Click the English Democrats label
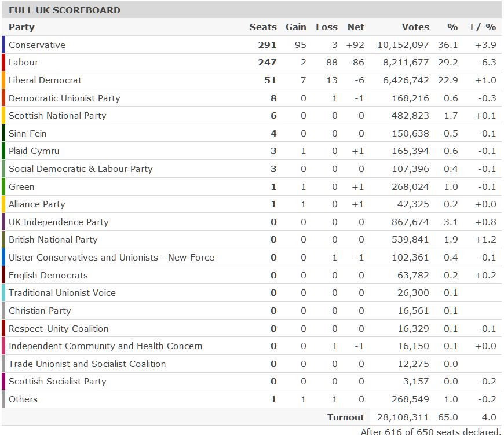Viewport: 504px width, 440px height. [48, 276]
